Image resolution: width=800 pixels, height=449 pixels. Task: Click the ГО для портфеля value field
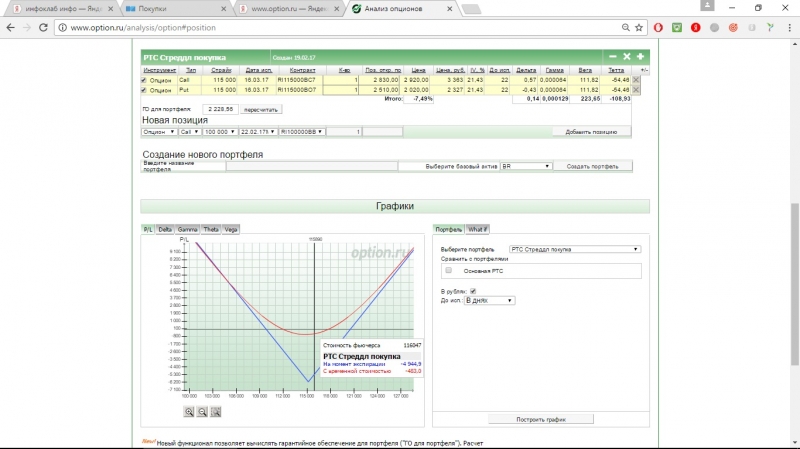[x=220, y=109]
